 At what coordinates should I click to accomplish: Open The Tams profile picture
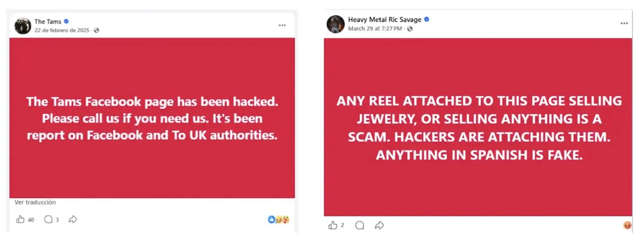22,25
